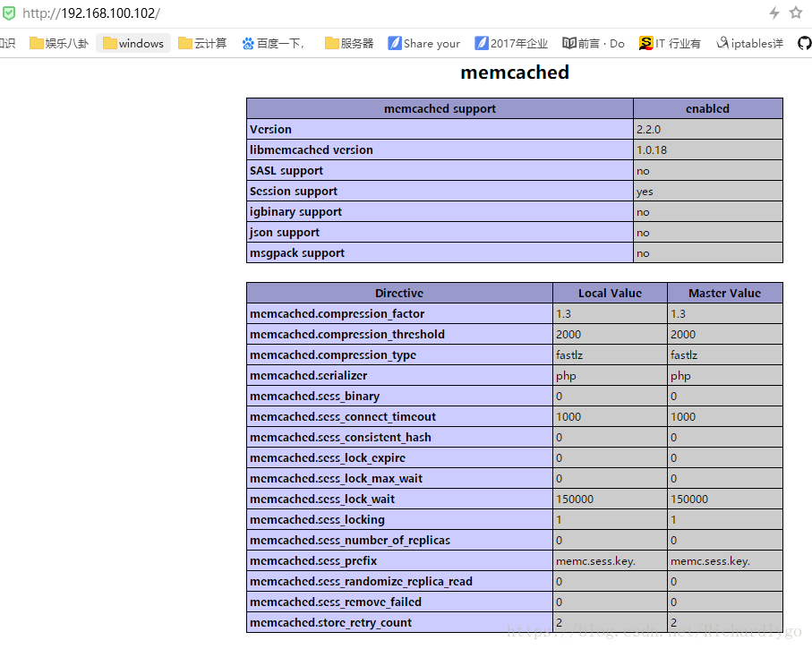Click memcached.serializer local value php
Image resolution: width=812 pixels, height=649 pixels.
(566, 376)
